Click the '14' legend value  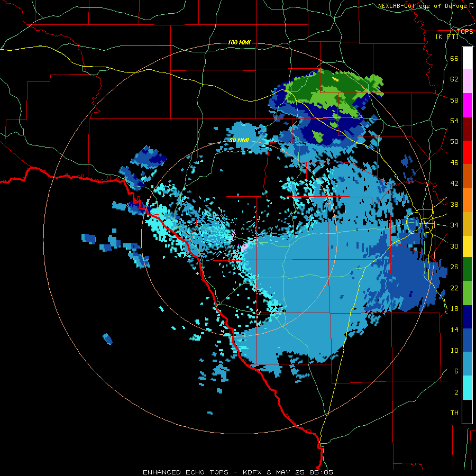click(x=454, y=329)
